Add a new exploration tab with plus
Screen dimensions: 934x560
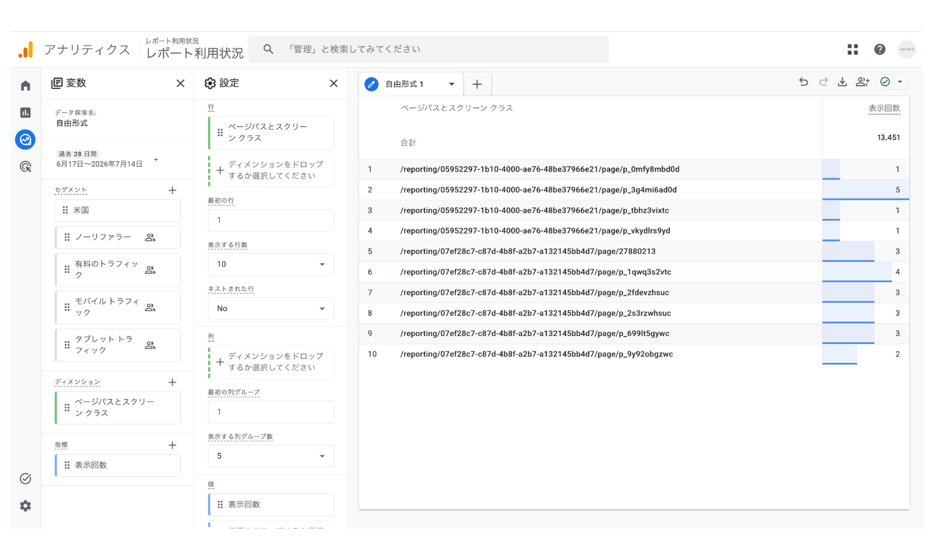point(477,84)
